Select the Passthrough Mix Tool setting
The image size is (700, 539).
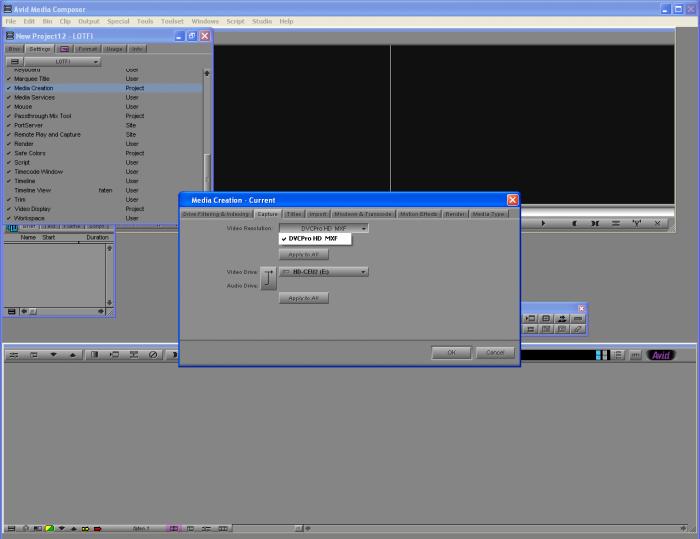[43, 116]
